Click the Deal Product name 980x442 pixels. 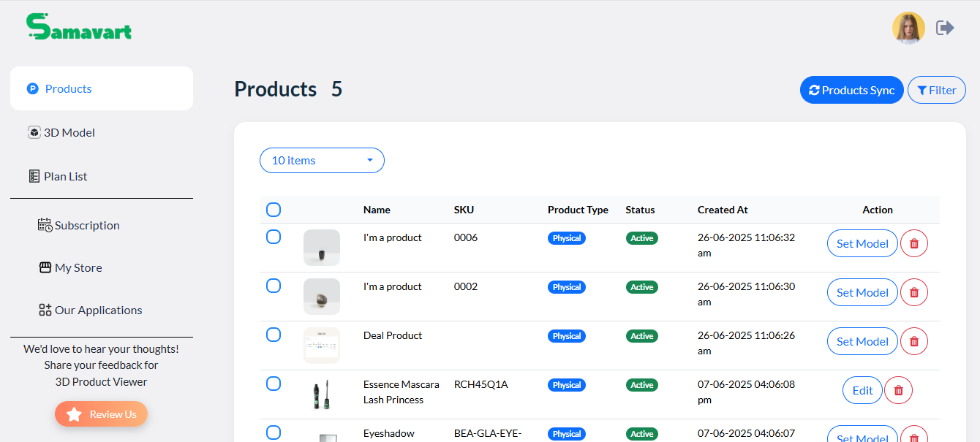(x=393, y=335)
